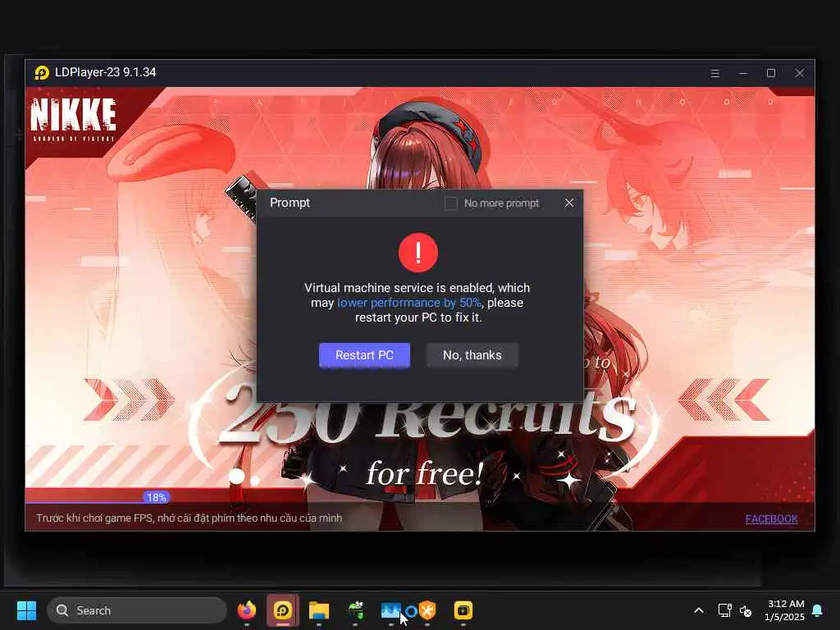Open the orange shield taskbar app
This screenshot has height=630, width=840.
click(x=427, y=610)
